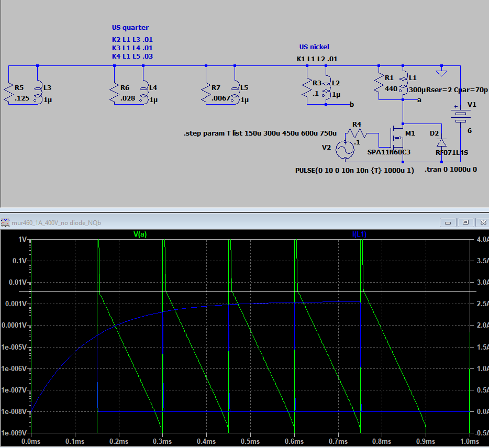Click the waveform window icon in title bar
The height and width of the screenshot is (448, 489).
tap(5, 222)
